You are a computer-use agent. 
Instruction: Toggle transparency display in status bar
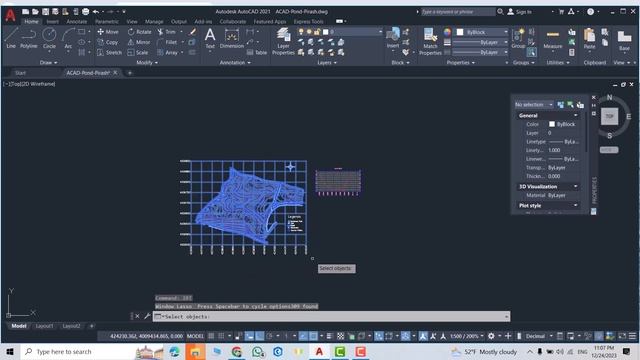click(x=340, y=336)
